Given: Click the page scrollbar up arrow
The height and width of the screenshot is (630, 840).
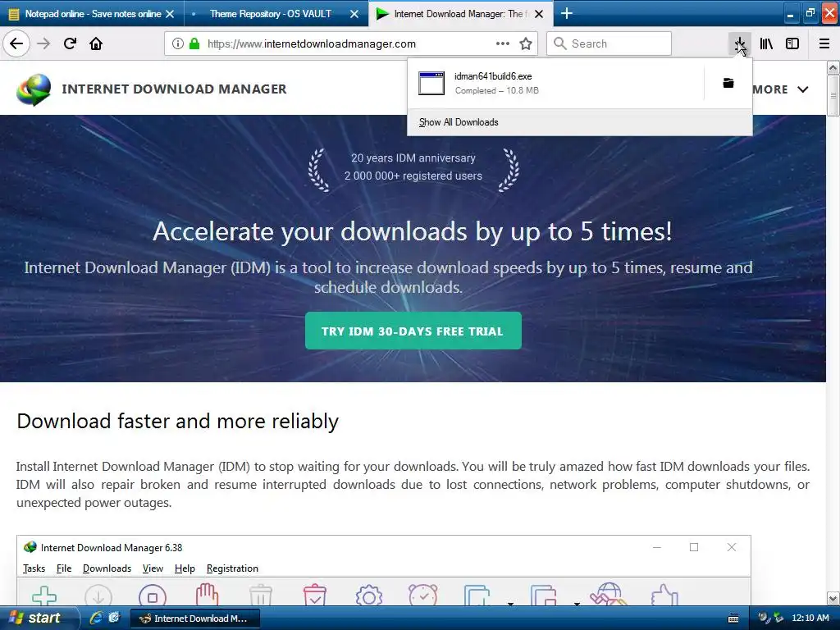Looking at the screenshot, I should 833,67.
